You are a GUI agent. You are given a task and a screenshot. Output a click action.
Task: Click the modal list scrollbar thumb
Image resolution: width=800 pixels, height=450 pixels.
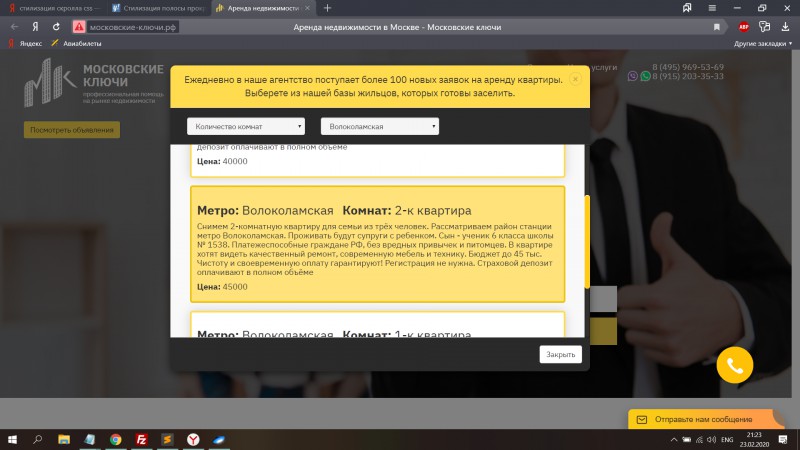(x=587, y=242)
